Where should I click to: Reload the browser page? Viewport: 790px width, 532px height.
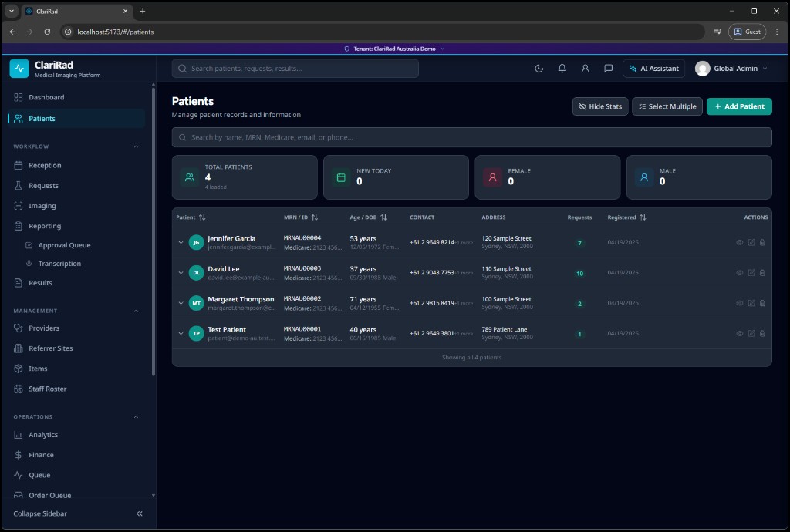[47, 32]
